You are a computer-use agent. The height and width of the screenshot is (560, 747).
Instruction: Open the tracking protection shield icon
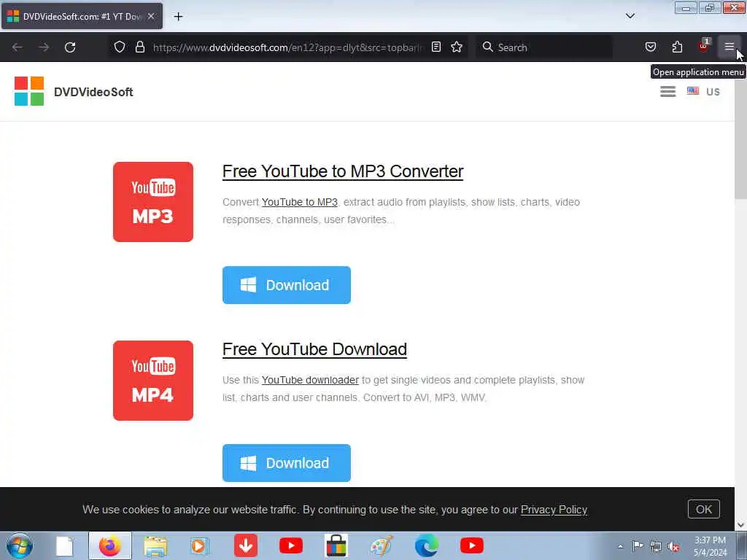[120, 47]
